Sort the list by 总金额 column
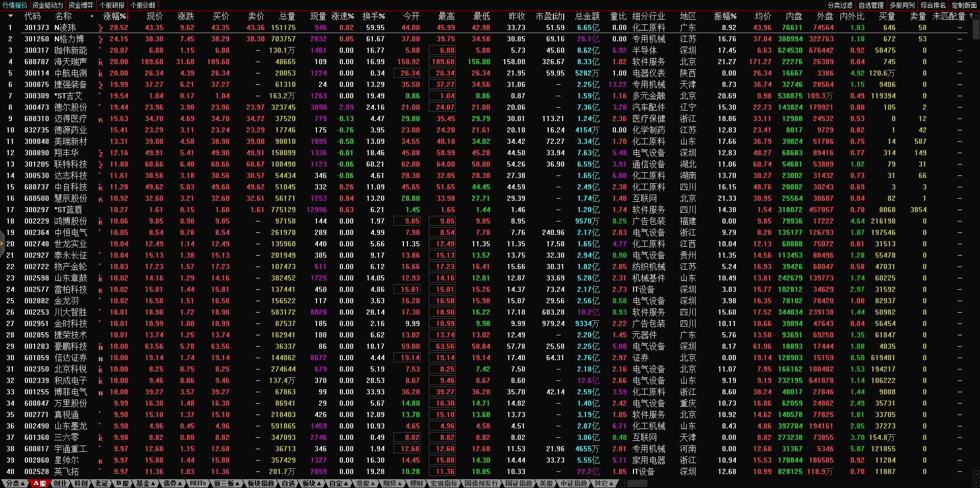 [x=587, y=16]
